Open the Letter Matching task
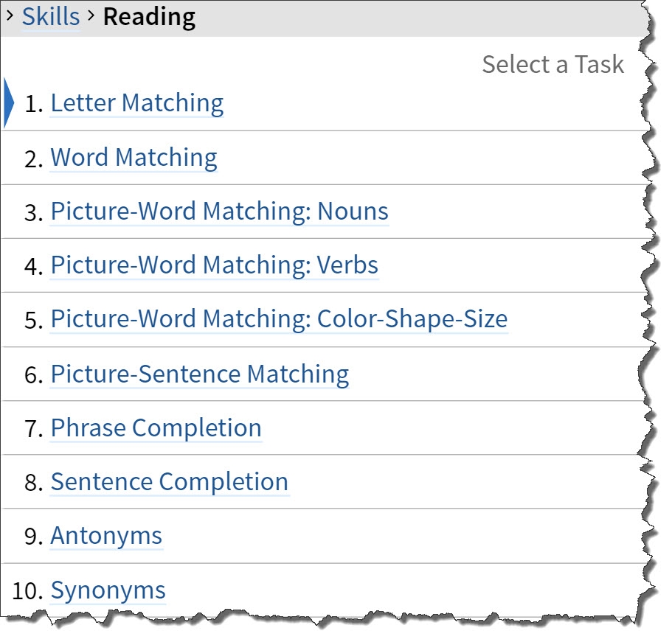The width and height of the screenshot is (672, 642). 136,103
